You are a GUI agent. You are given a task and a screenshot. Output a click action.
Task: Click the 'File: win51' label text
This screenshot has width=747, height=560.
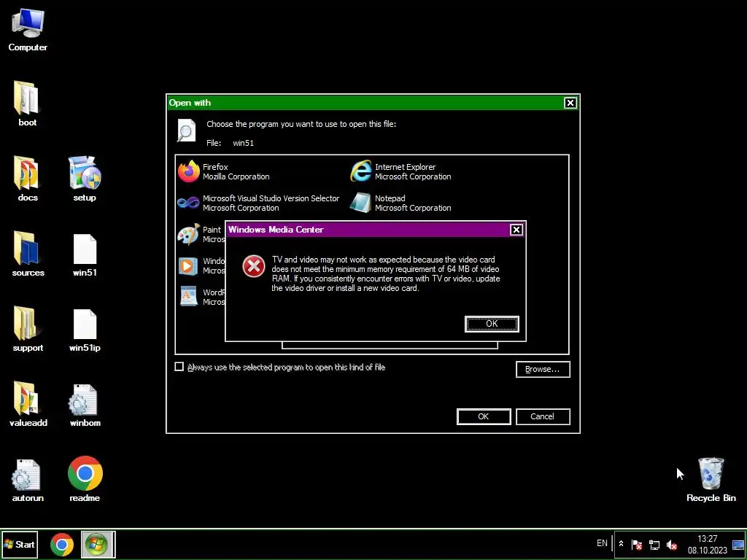[230, 143]
